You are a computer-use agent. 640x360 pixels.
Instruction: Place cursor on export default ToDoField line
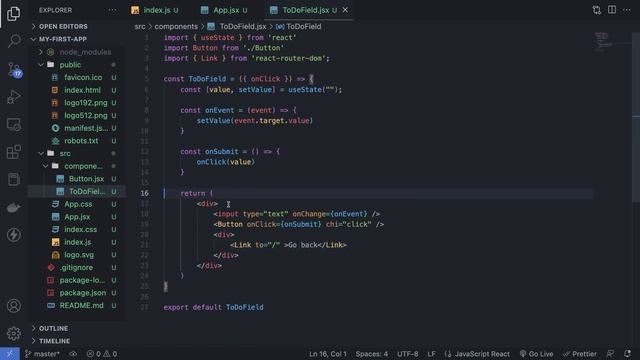point(213,307)
